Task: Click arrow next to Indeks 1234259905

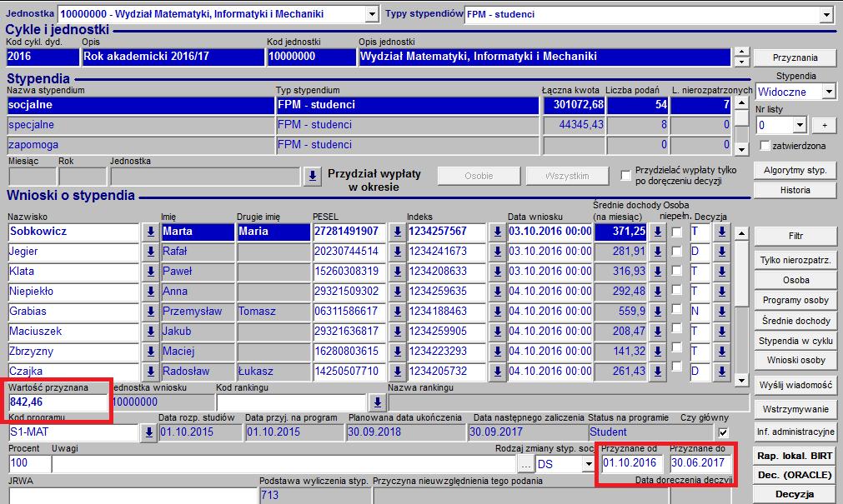Action: [497, 332]
